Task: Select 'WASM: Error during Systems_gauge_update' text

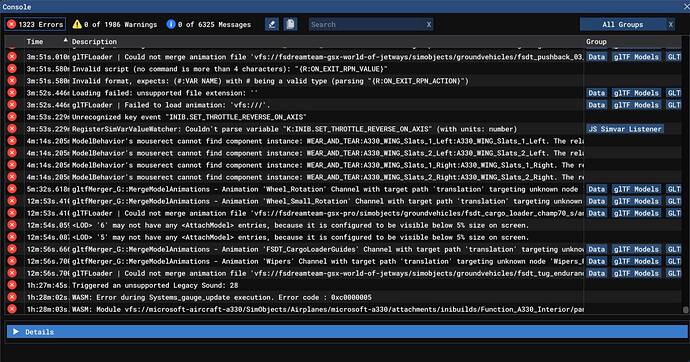Action: (222, 297)
